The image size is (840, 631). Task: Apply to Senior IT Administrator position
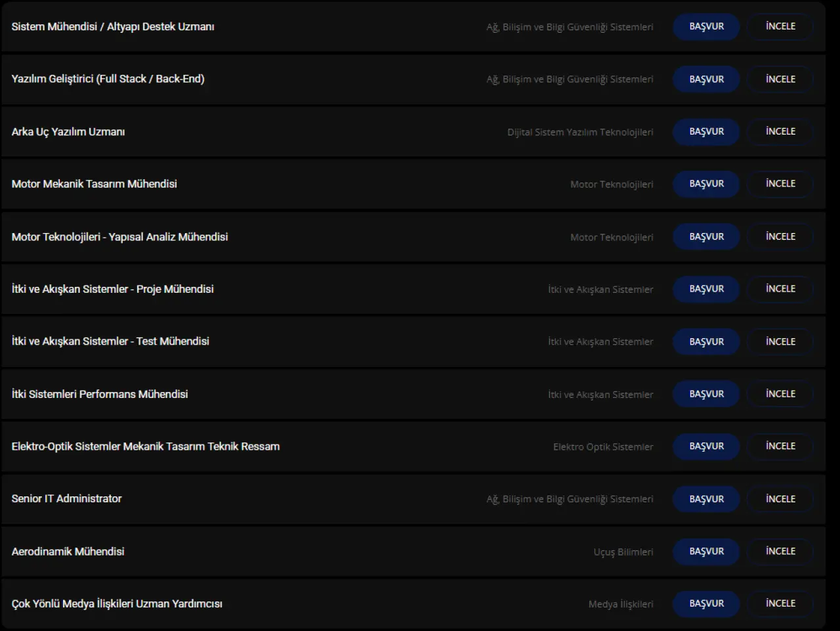[706, 499]
